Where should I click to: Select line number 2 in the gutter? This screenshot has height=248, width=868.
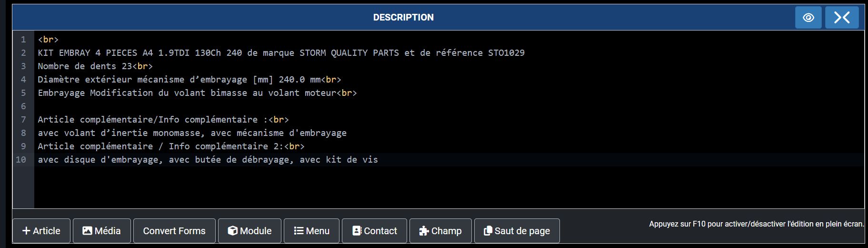point(23,53)
